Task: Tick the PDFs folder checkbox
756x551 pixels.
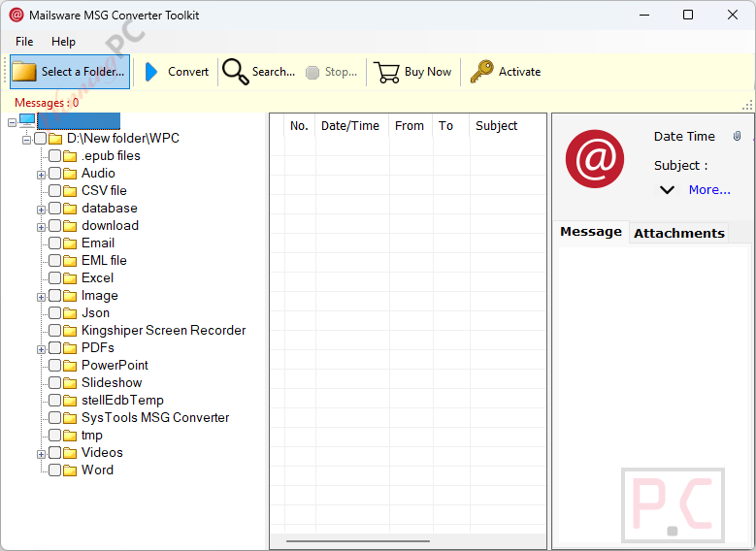Action: click(55, 347)
